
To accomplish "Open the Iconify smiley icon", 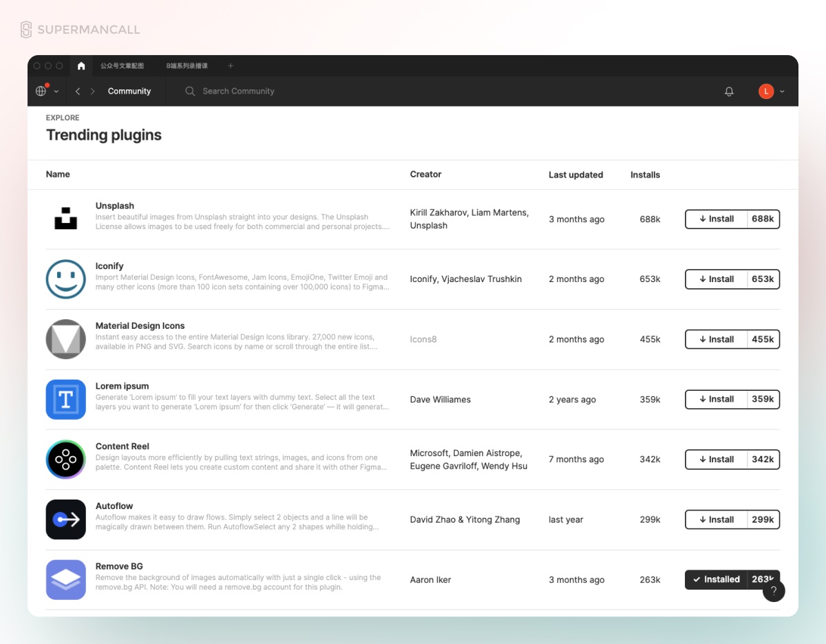I will (x=66, y=279).
